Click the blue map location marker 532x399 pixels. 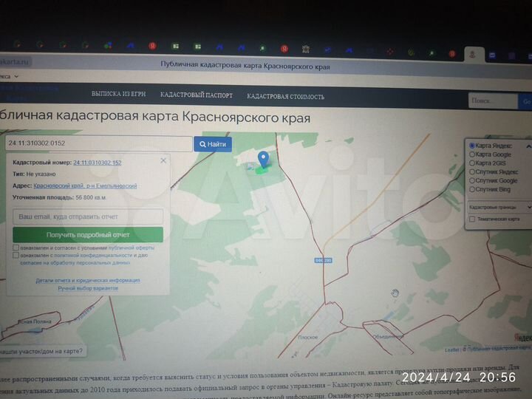(x=263, y=159)
